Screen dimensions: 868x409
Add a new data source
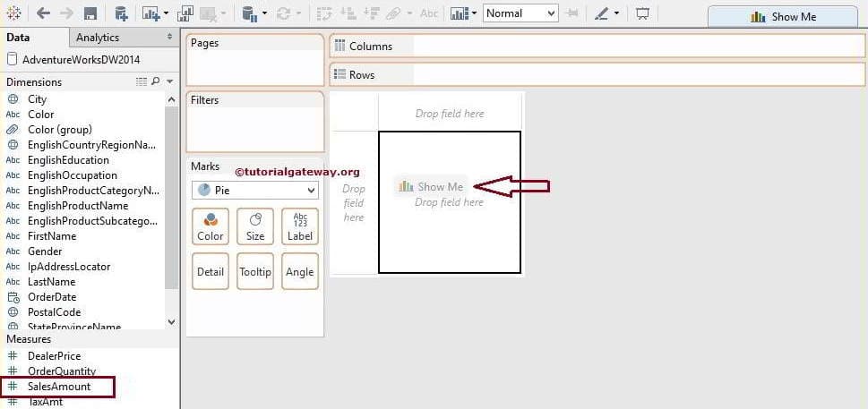click(121, 13)
